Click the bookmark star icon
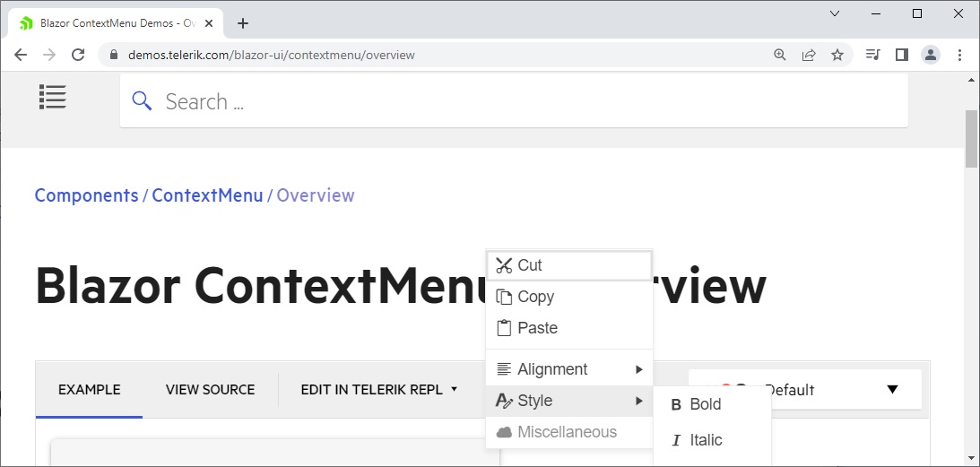 (x=837, y=55)
